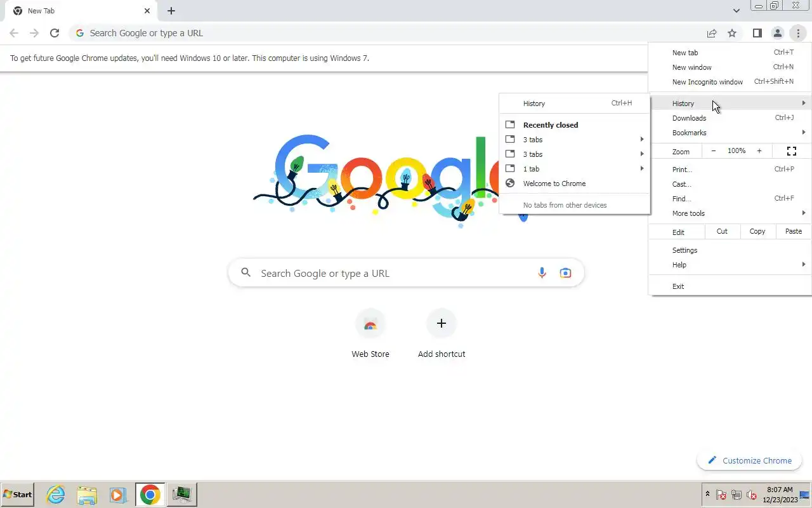Close the New Tab tab
This screenshot has height=508, width=812.
(147, 11)
